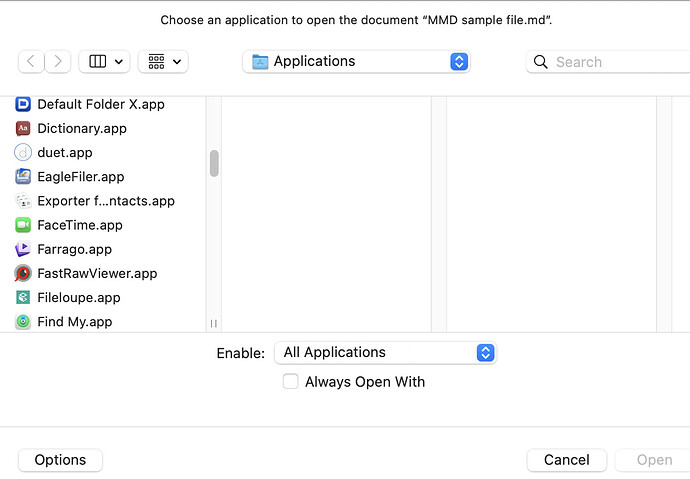Viewport: 690px width, 479px height.
Task: Click the Farrago app icon
Action: pos(23,249)
